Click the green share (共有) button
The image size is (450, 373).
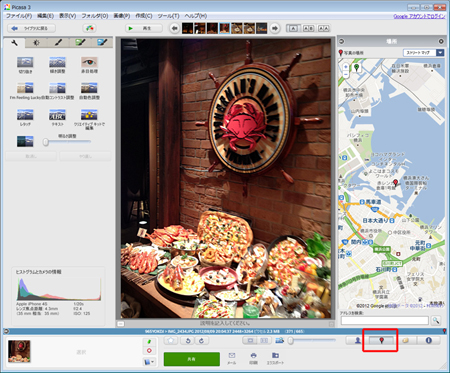coord(192,359)
